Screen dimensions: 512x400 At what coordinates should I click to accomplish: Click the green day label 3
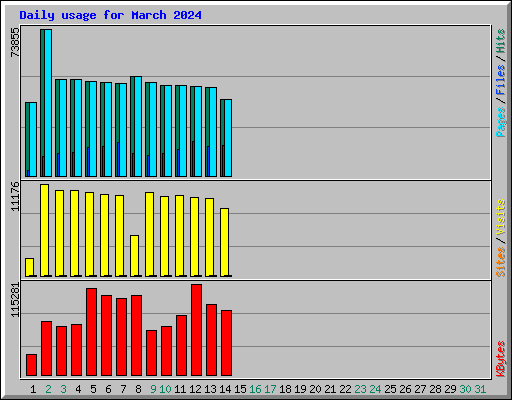pos(63,389)
